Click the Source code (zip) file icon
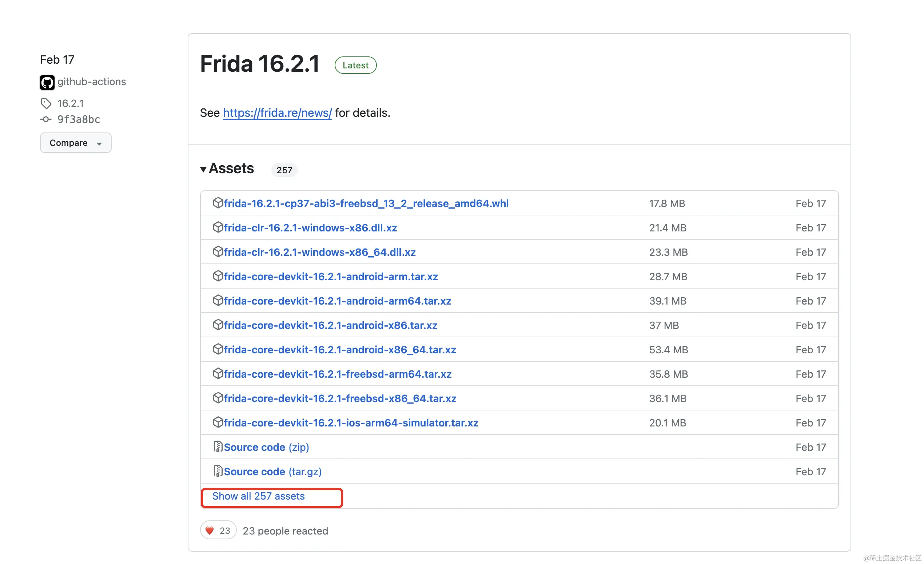 (x=218, y=446)
